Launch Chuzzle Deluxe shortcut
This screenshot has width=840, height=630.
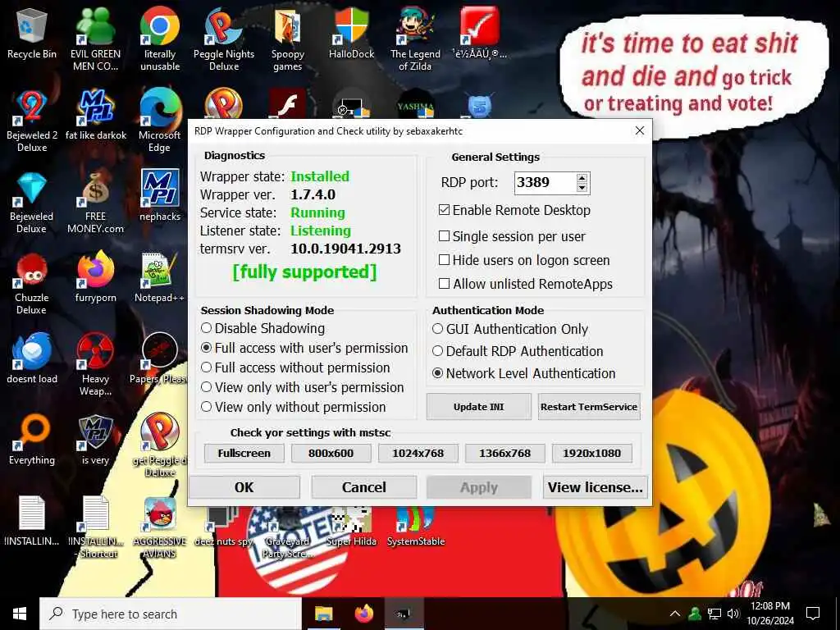point(32,284)
